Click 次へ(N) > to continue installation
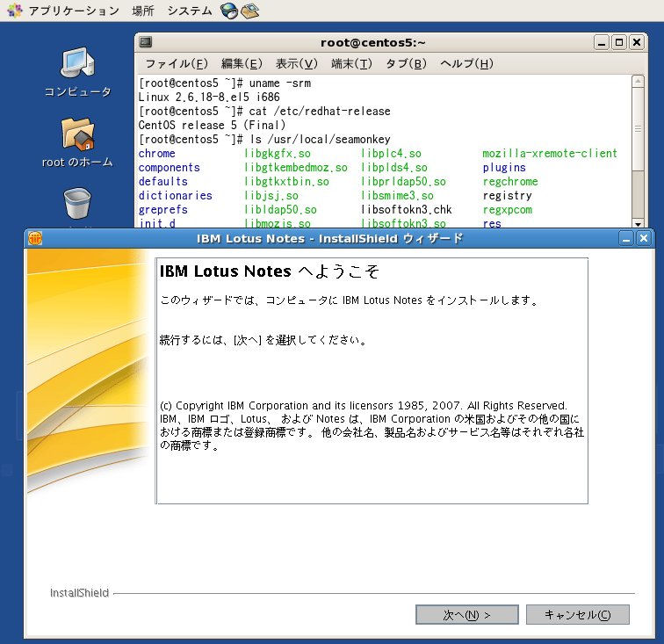The width and height of the screenshot is (664, 644). click(x=467, y=614)
